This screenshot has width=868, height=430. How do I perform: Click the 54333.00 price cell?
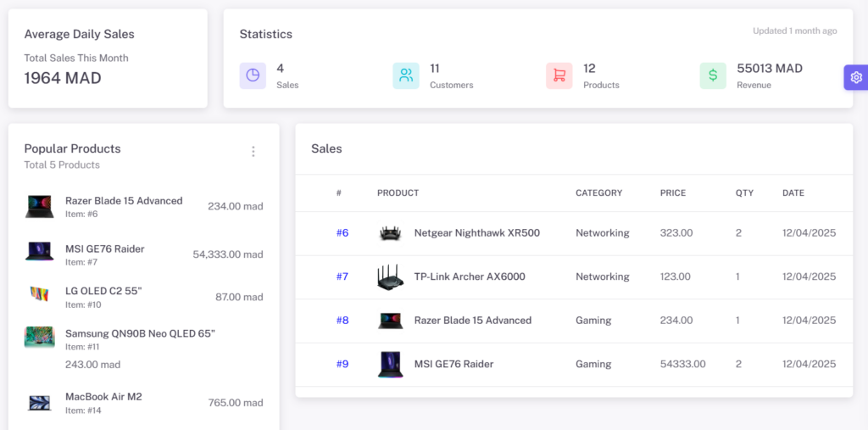point(682,364)
